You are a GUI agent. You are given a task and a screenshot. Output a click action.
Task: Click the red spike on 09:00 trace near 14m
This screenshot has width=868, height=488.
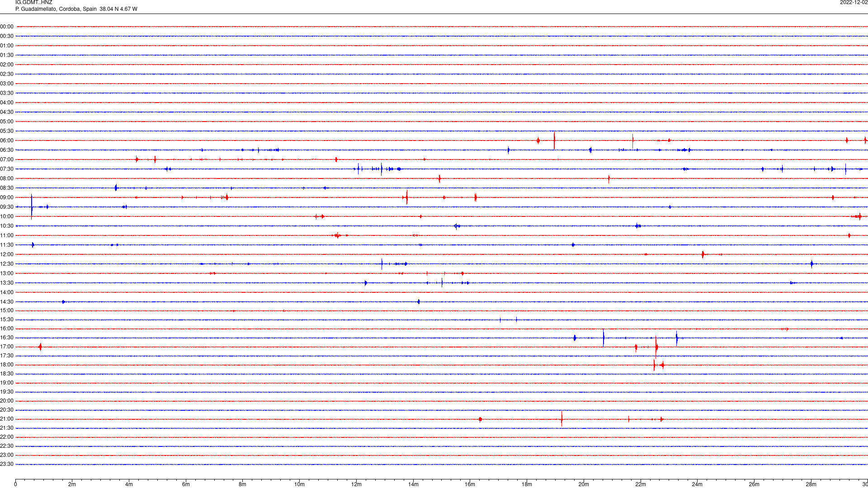[x=407, y=197]
